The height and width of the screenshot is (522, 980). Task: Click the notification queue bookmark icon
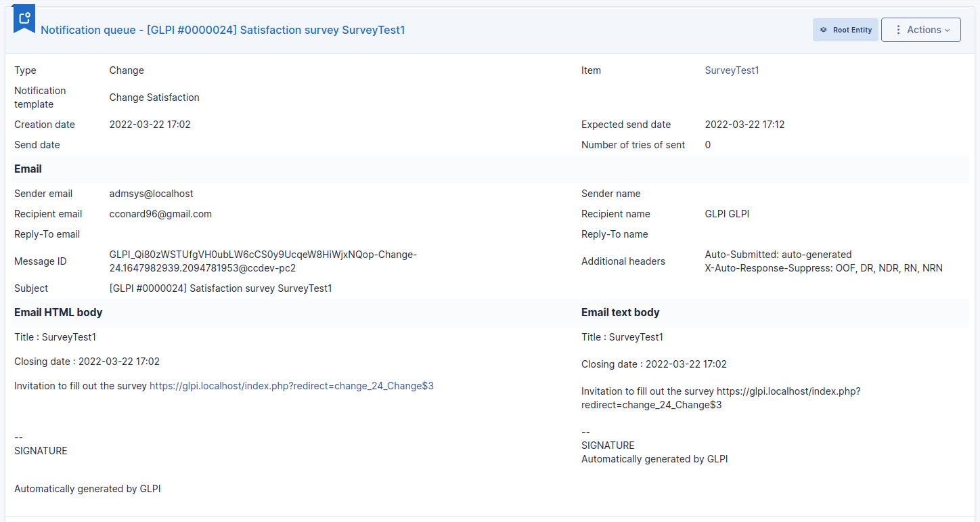pyautogui.click(x=24, y=18)
